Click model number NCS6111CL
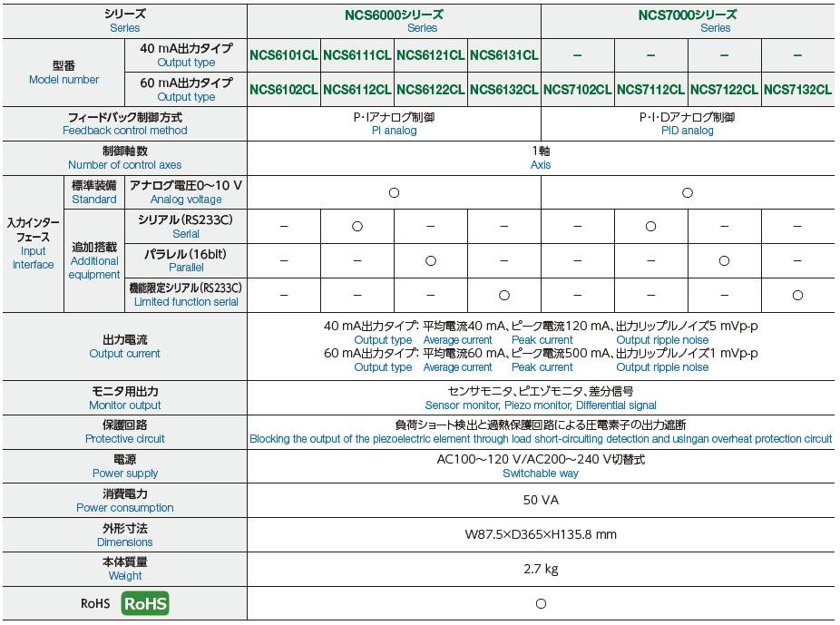 pyautogui.click(x=357, y=55)
